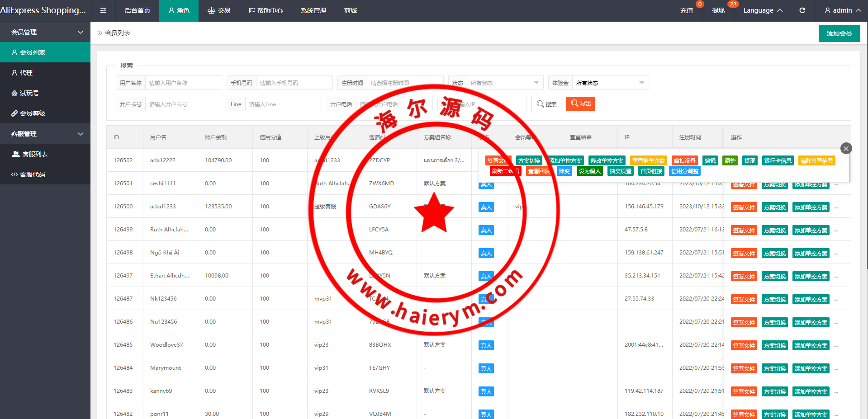The image size is (868, 419).
Task: Click 充值 notification in top bar
Action: (x=686, y=10)
